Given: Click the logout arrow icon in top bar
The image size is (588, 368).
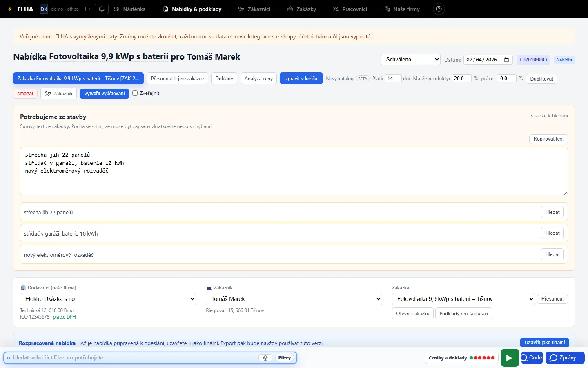Looking at the screenshot, I should 87,9.
